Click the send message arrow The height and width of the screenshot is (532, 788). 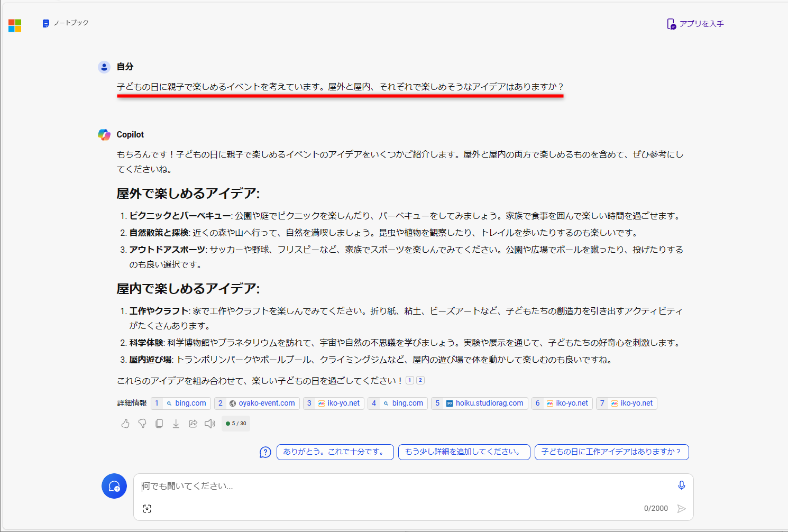[682, 508]
